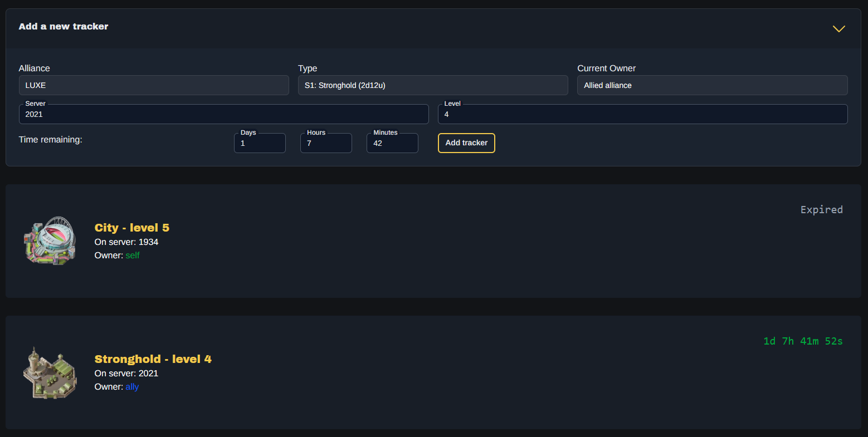Collapse the Add a new tracker panel

[x=838, y=28]
